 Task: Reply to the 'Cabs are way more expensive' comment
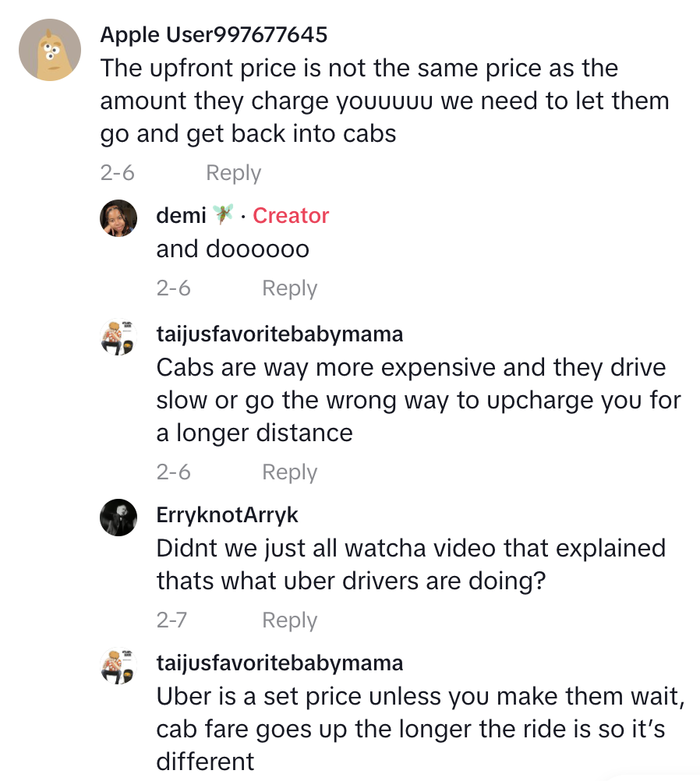pyautogui.click(x=289, y=472)
